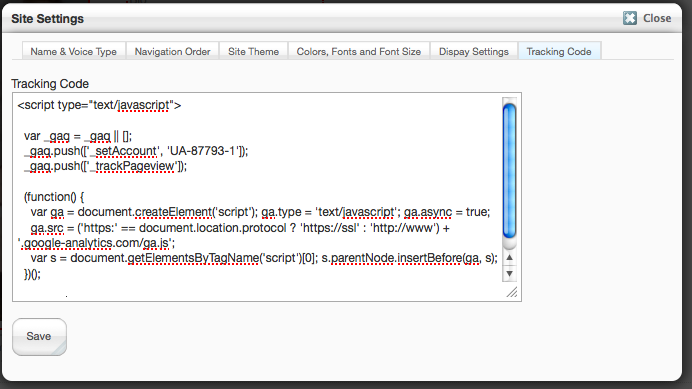The image size is (692, 389).
Task: Click the '.google-analytics.com/ga.js' text
Action: pyautogui.click(x=96, y=243)
